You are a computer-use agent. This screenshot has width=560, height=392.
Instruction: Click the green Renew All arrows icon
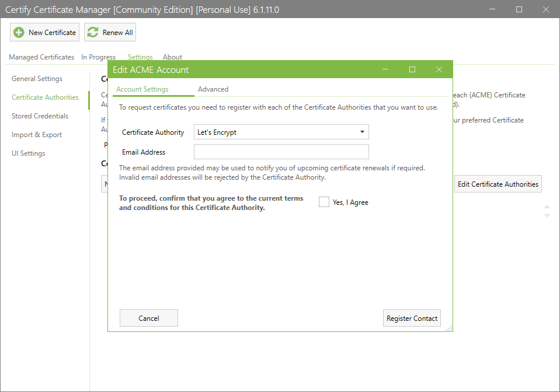(93, 33)
